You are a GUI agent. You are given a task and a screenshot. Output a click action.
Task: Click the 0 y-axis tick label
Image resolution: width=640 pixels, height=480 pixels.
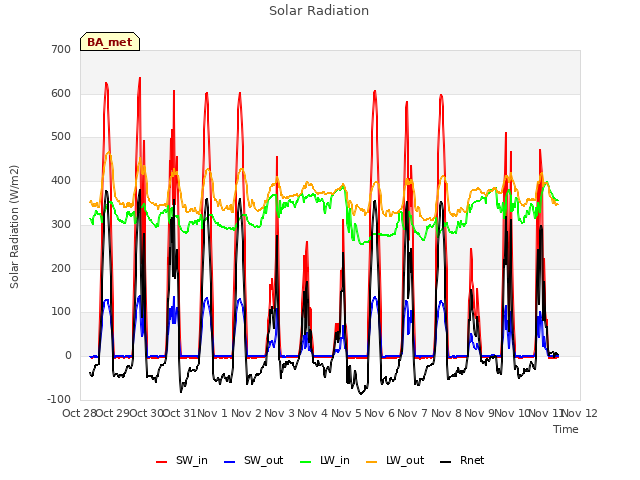click(x=68, y=356)
